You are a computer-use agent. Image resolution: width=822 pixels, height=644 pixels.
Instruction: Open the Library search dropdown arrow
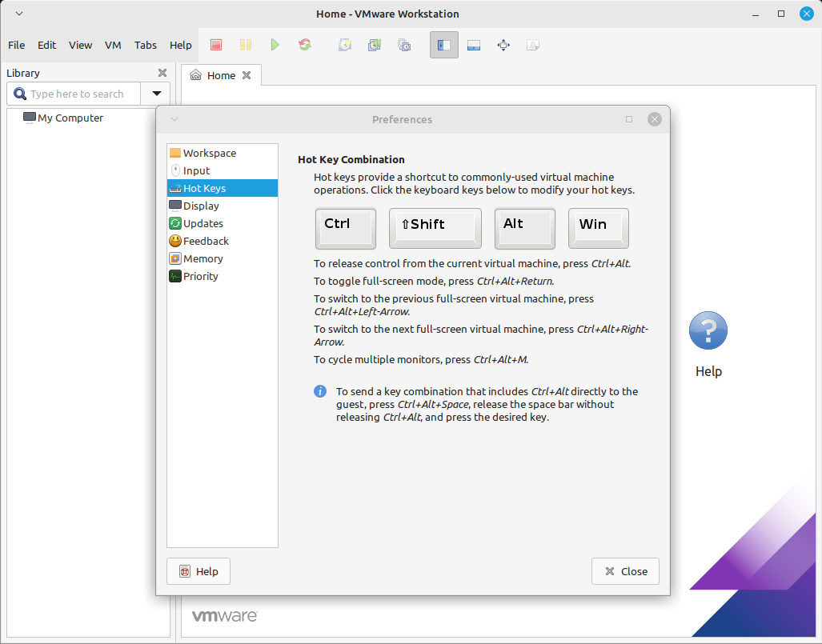(156, 94)
